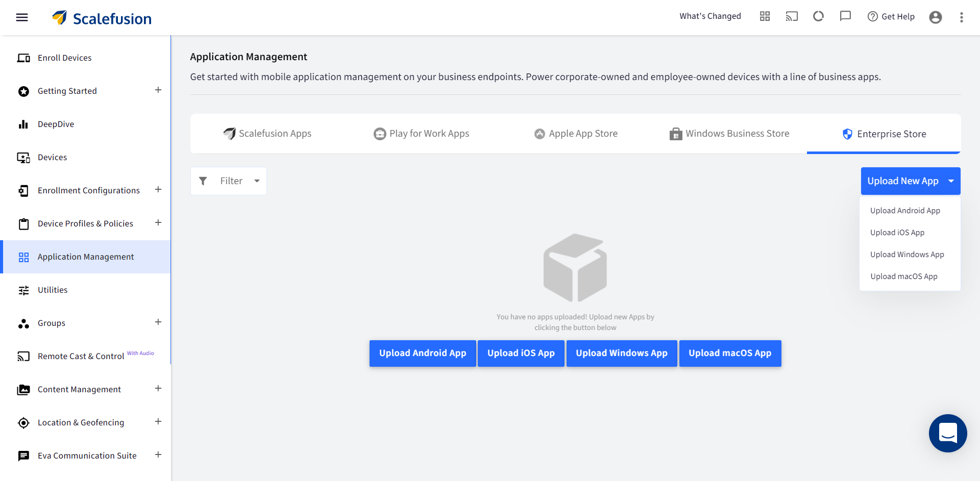The height and width of the screenshot is (481, 980).
Task: Expand Enrollment Configurations submenu
Action: (158, 190)
